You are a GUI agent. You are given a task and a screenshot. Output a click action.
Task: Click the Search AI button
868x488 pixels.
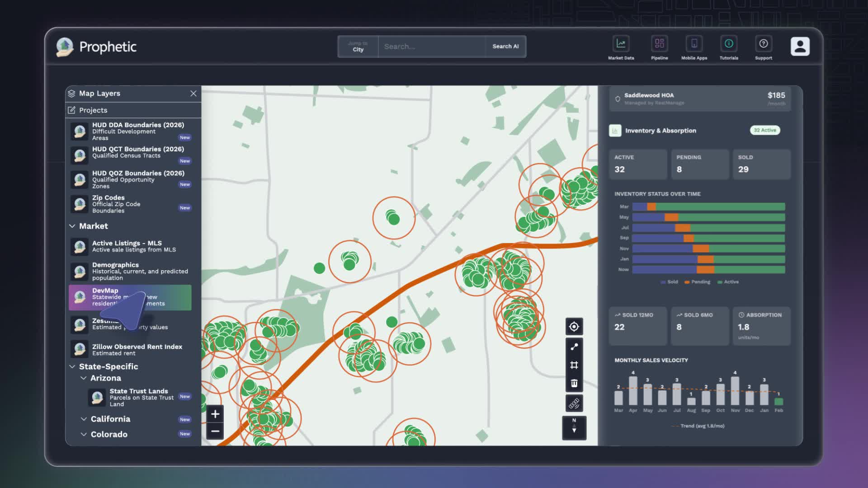click(x=505, y=47)
